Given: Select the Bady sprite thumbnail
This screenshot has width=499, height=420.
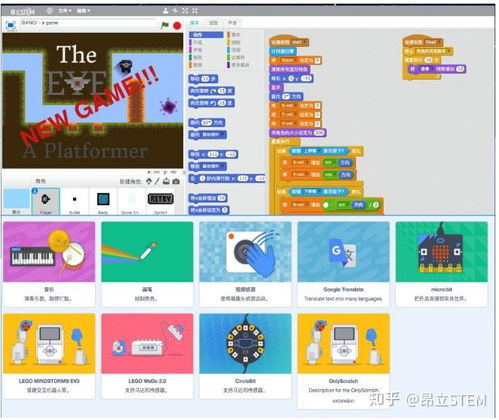Looking at the screenshot, I should click(103, 201).
